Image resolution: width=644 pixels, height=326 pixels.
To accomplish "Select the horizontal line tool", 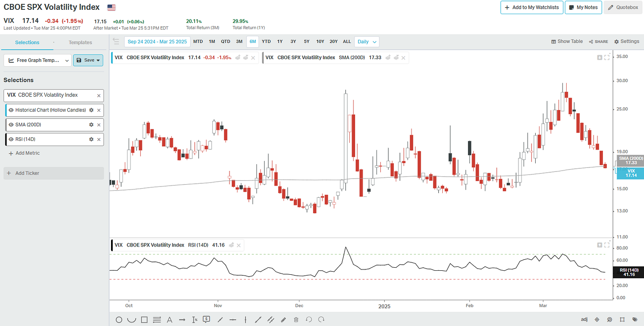I will coord(233,320).
